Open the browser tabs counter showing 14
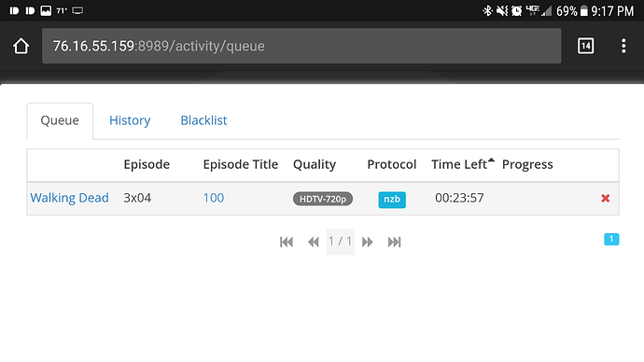The image size is (644, 362). pos(585,46)
